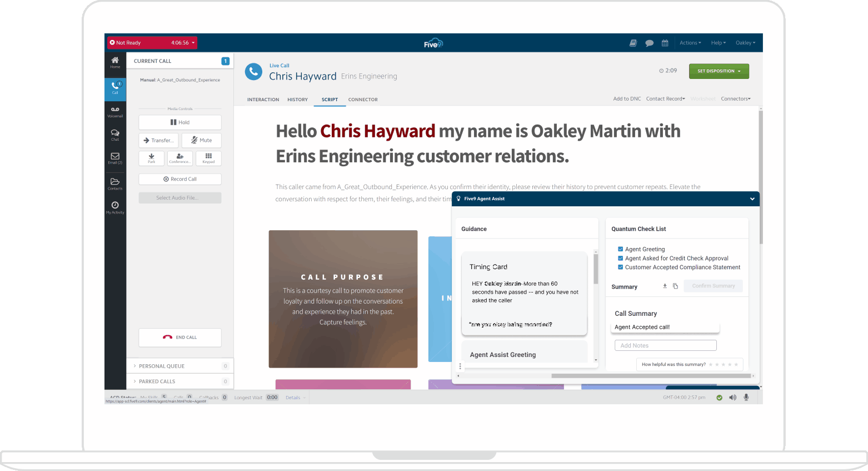The image size is (868, 471).
Task: Download the call summary
Action: [665, 286]
